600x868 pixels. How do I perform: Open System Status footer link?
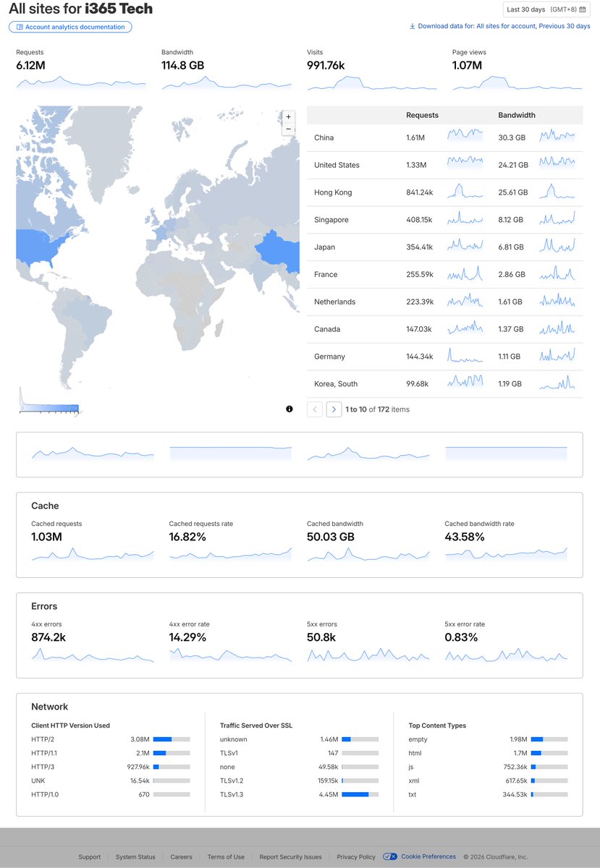tap(135, 856)
